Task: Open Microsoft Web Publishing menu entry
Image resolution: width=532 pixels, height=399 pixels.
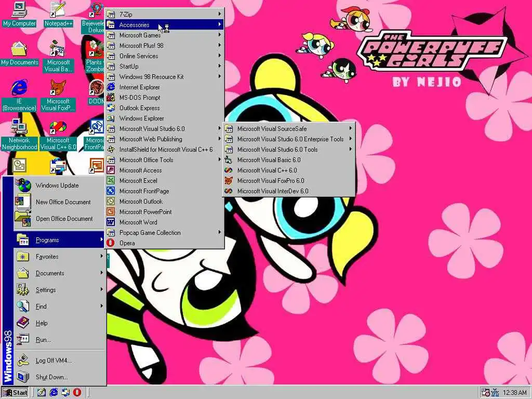Action: click(x=165, y=139)
